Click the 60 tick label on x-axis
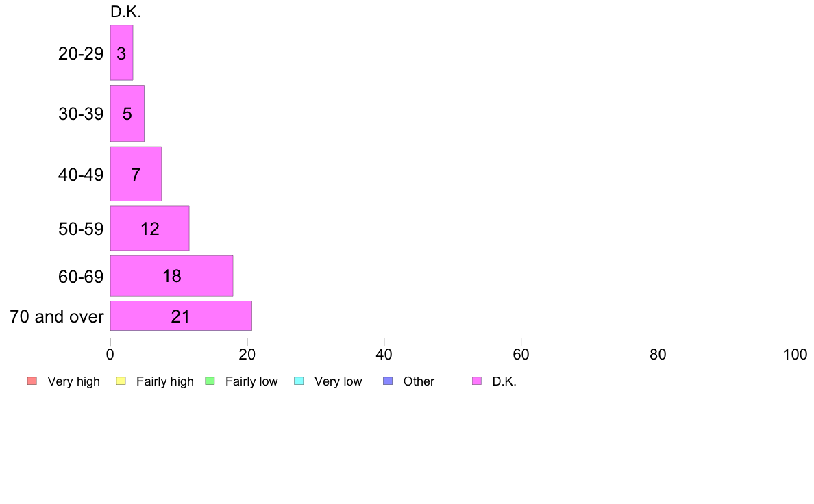 521,355
